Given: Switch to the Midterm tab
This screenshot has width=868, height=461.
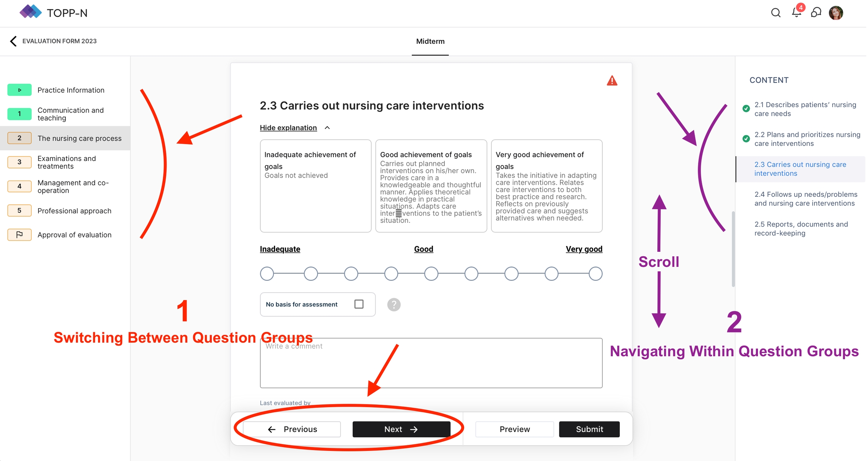Looking at the screenshot, I should (x=430, y=41).
